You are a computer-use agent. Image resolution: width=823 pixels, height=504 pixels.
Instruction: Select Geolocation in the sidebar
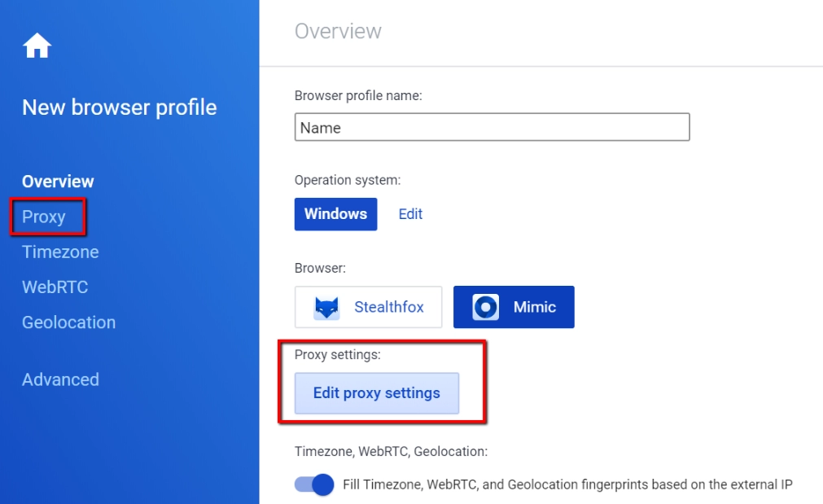coord(68,322)
